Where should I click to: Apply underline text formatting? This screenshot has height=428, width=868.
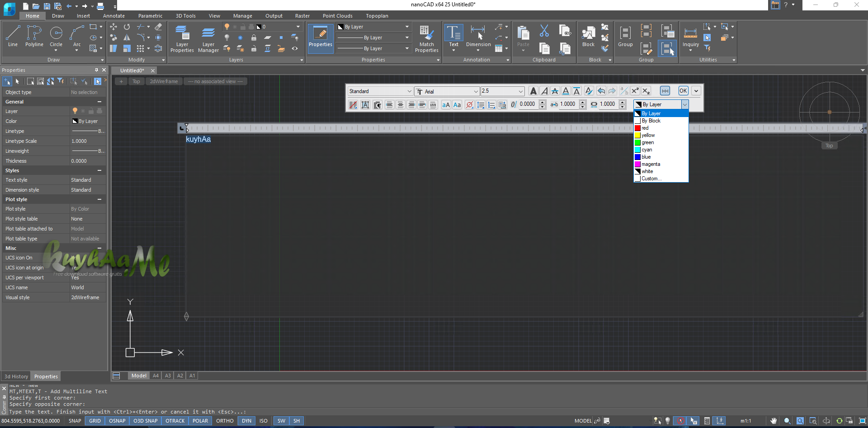[x=566, y=91]
